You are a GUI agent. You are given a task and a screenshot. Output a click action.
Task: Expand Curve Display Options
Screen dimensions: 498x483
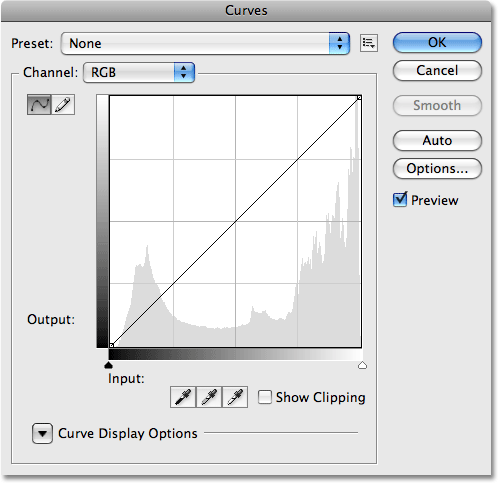(42, 433)
